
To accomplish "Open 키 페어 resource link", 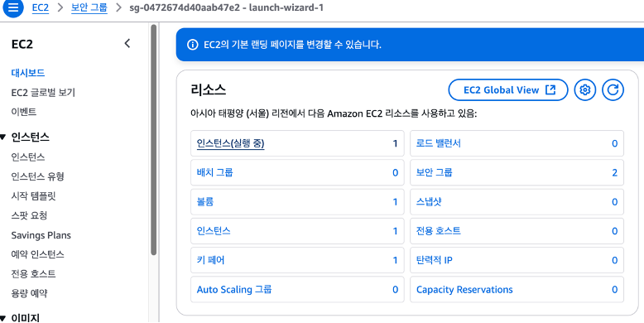I will (210, 260).
